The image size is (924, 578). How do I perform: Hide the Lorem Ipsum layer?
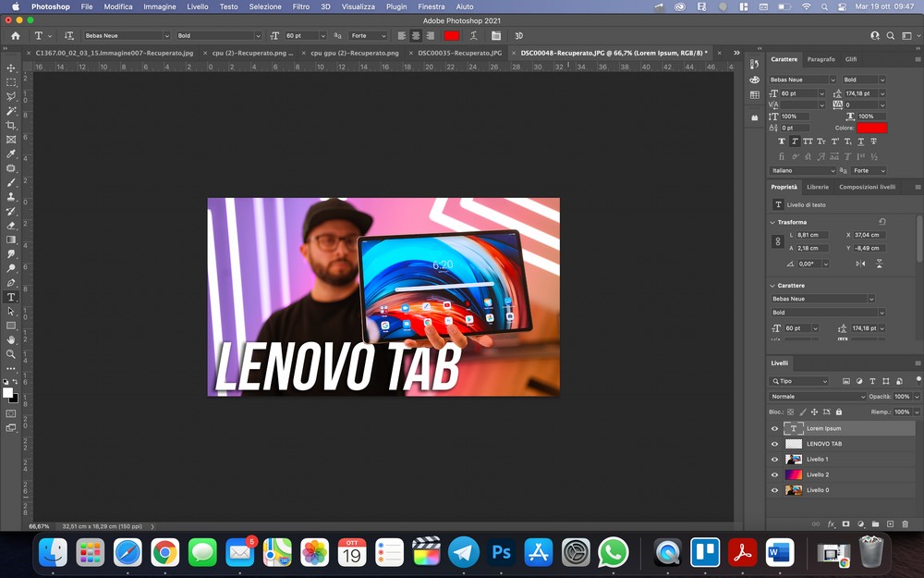pos(774,429)
